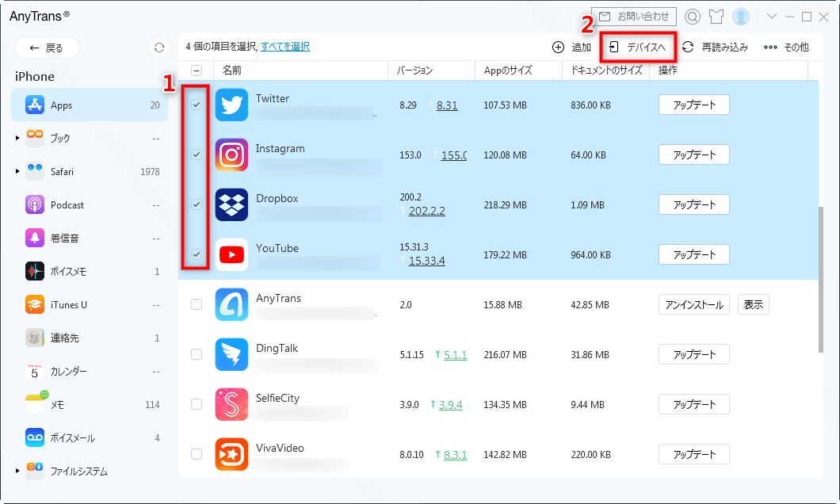Click the 追加 add toolbar button
Screen dimensions: 840x504
pos(571,47)
